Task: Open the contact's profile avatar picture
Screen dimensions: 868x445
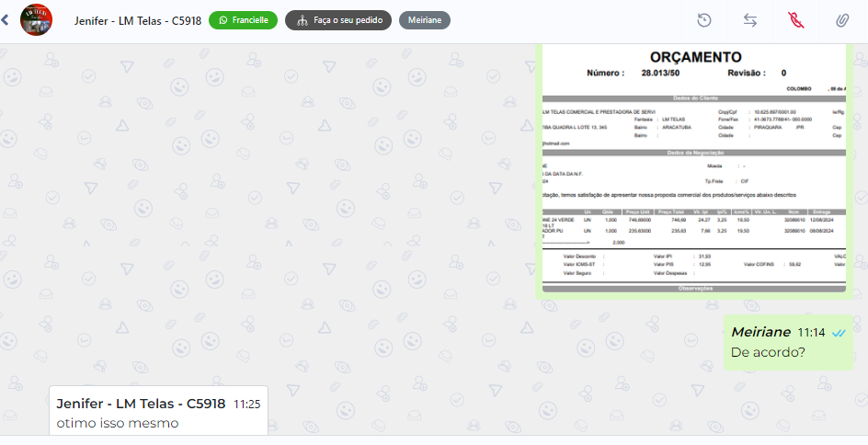Action: 36,20
